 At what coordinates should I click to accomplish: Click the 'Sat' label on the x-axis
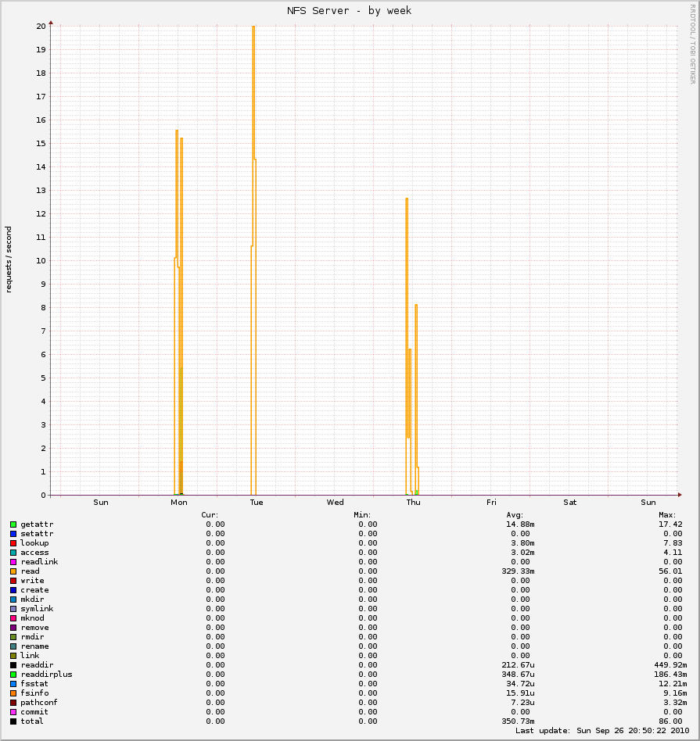click(570, 503)
